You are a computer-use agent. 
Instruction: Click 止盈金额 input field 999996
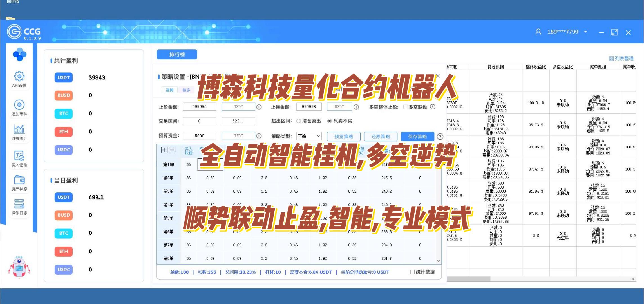(x=200, y=107)
